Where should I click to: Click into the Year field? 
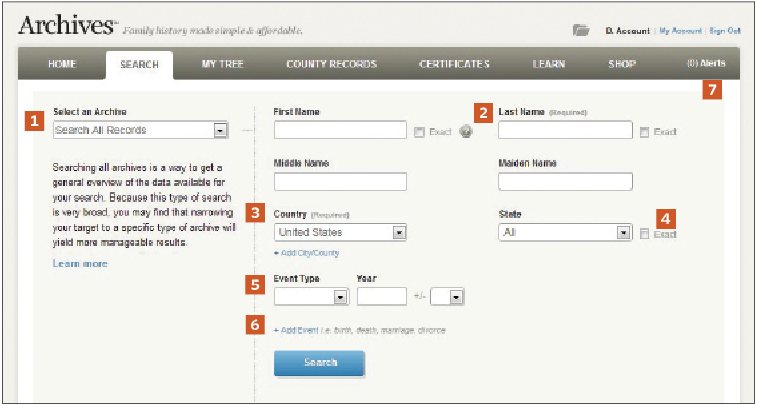(x=381, y=296)
